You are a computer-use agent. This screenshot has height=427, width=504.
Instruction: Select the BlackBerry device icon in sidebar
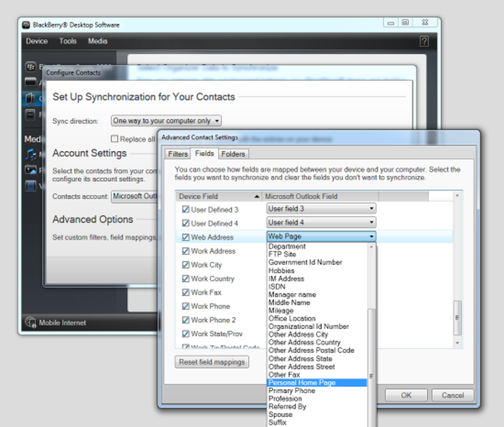(31, 67)
